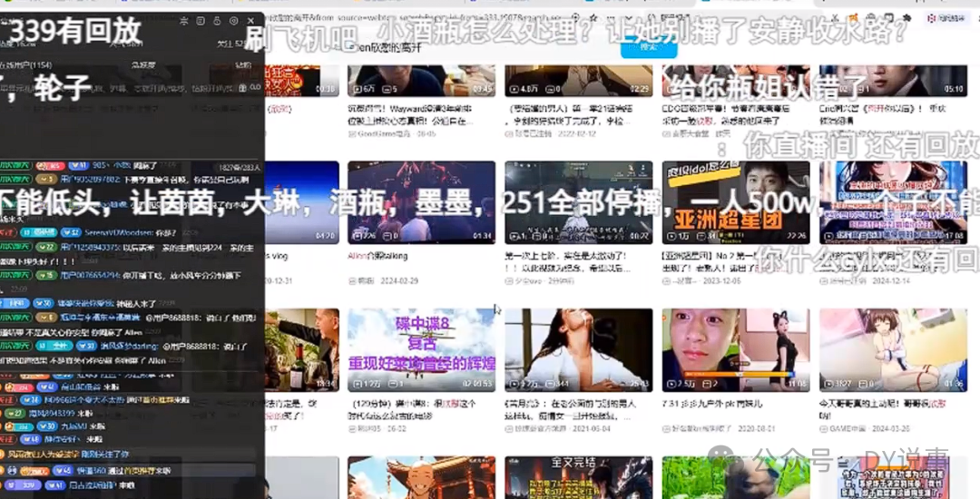Viewport: 980px width, 499px height.
Task: Open the 碟中谍8 复古 video thumbnail
Action: point(421,349)
